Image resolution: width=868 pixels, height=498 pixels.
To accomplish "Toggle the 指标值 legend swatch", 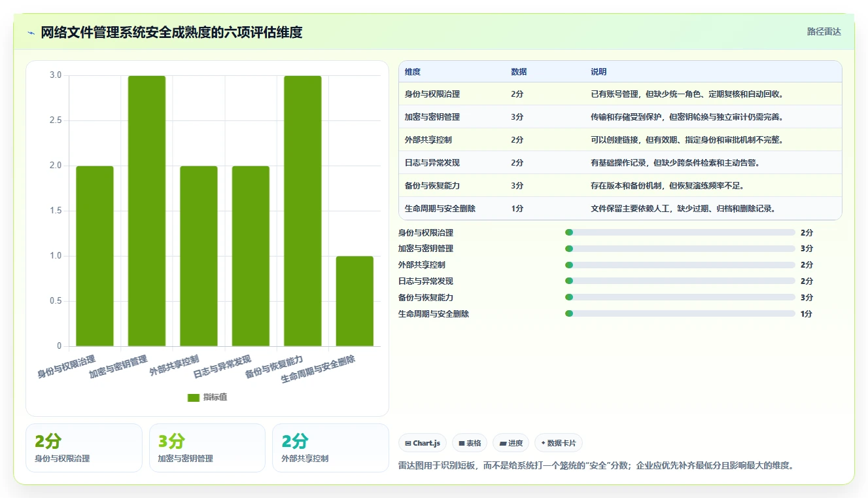I will [193, 397].
